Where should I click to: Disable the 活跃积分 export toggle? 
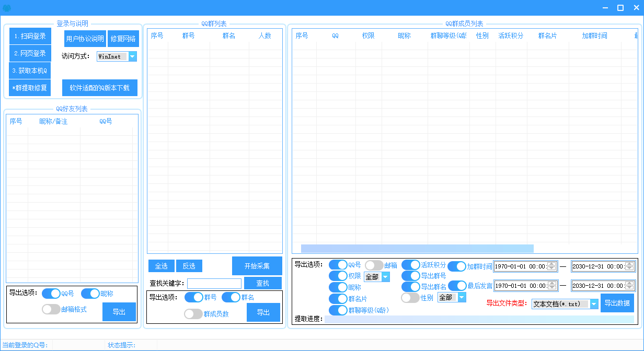tap(411, 265)
